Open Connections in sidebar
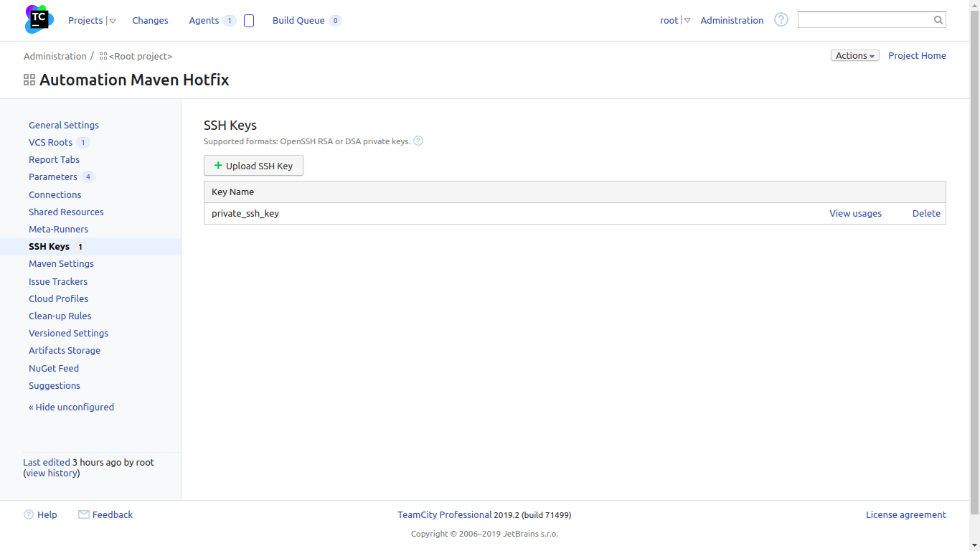The image size is (980, 551). pos(55,194)
